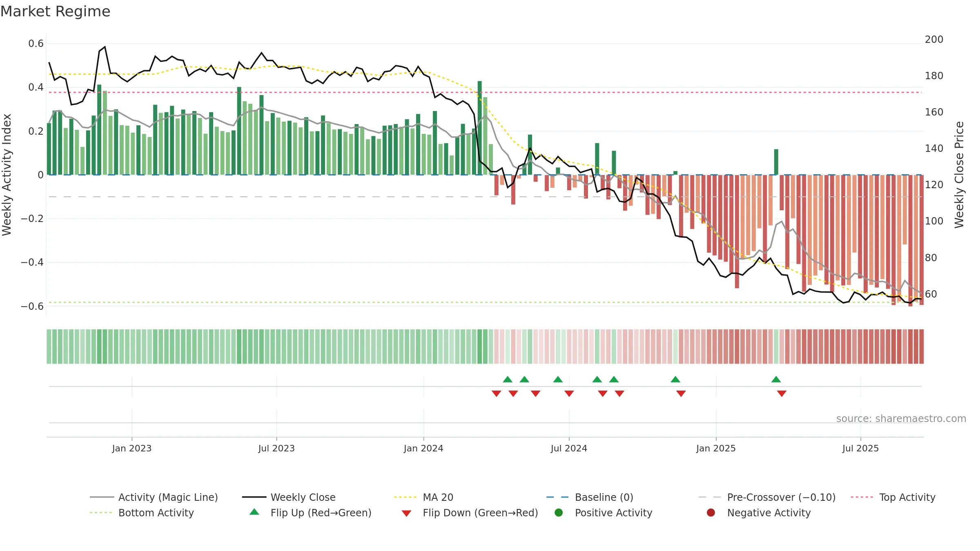This screenshot has width=980, height=551.
Task: Select the last flip-up marker, near Mar 2025
Action: (x=776, y=379)
